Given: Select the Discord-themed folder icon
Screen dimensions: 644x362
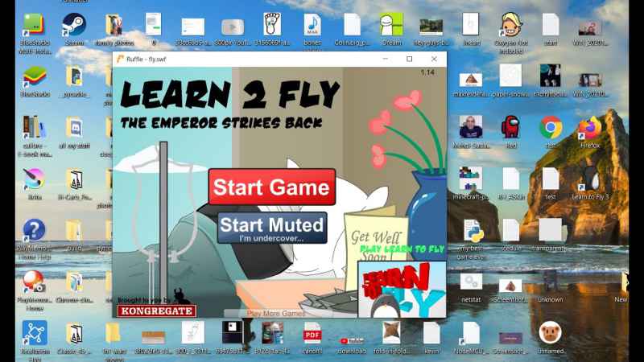Looking at the screenshot, I should [x=74, y=129].
